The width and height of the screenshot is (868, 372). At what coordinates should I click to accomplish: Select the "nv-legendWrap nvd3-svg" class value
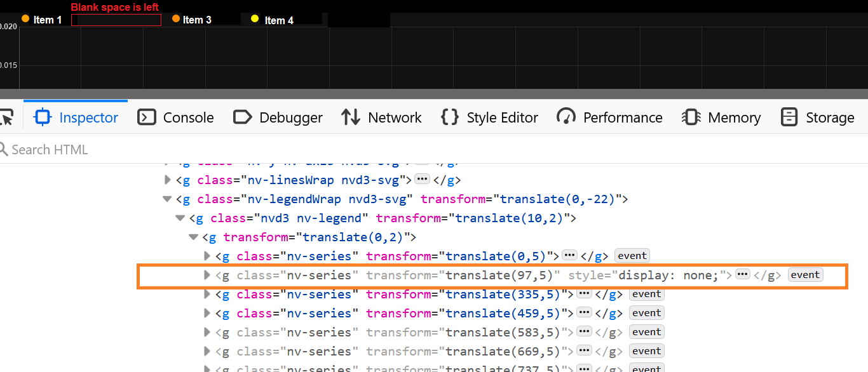click(330, 199)
